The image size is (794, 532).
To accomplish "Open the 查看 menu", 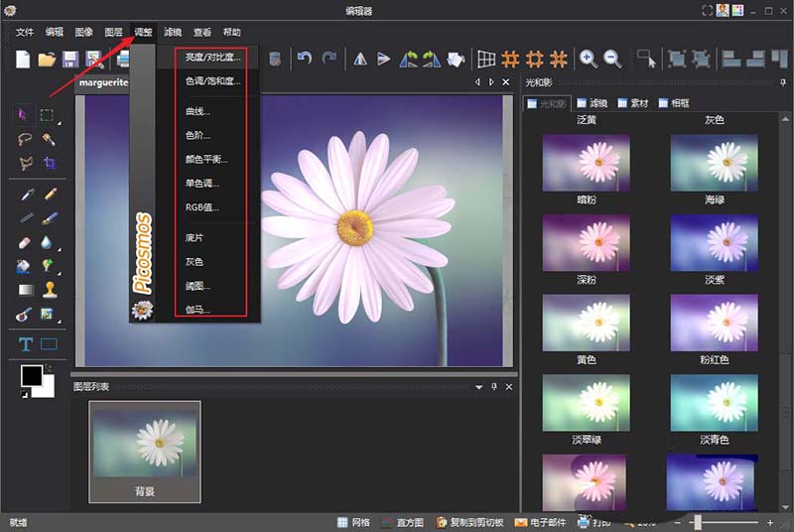I will coord(202,32).
